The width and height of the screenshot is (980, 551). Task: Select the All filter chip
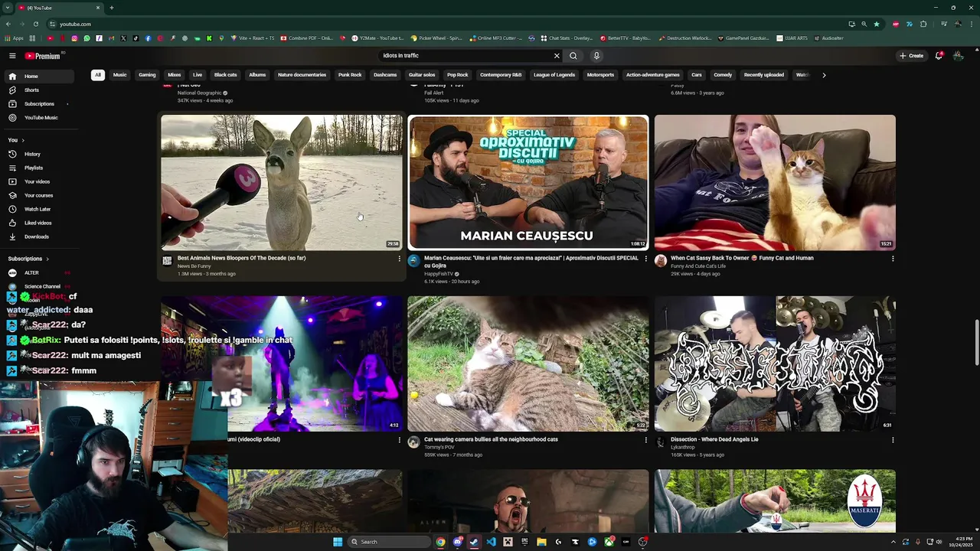tap(97, 75)
